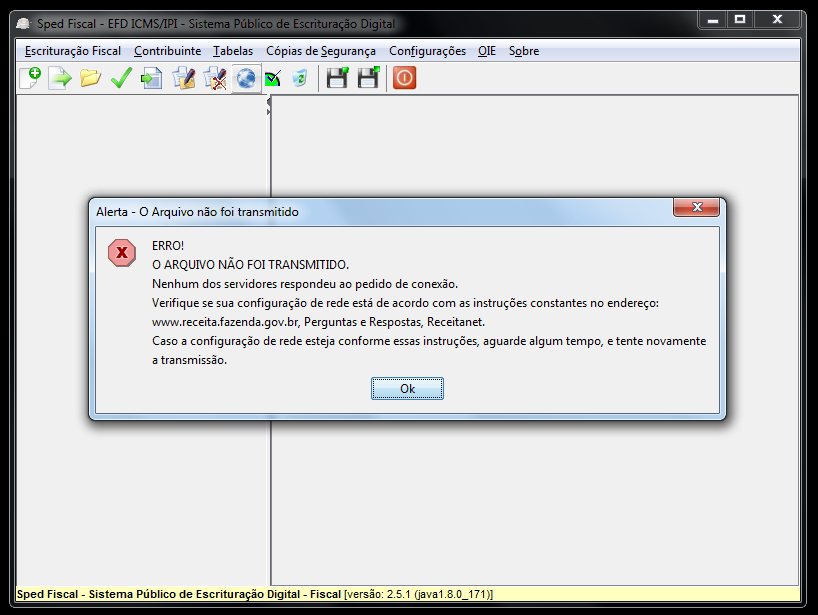Image resolution: width=818 pixels, height=615 pixels.
Task: Click the first floppy disk backup icon
Action: coord(337,78)
